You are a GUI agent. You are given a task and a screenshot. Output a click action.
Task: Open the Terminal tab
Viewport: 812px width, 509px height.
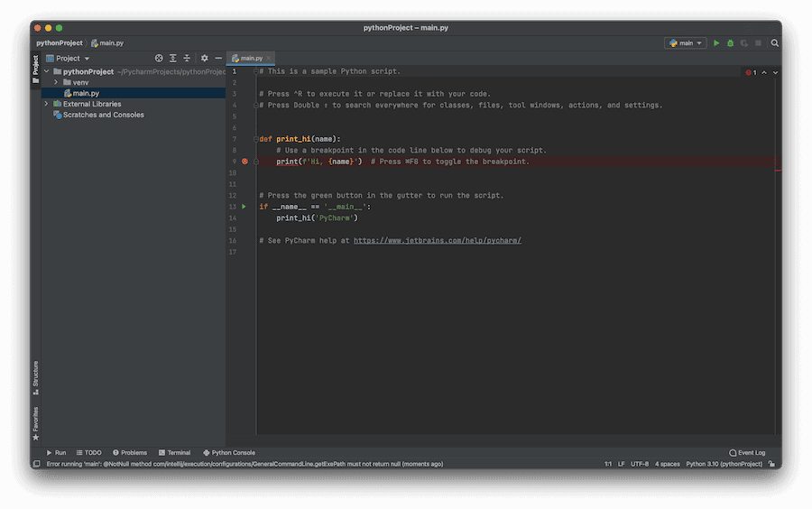click(x=174, y=452)
